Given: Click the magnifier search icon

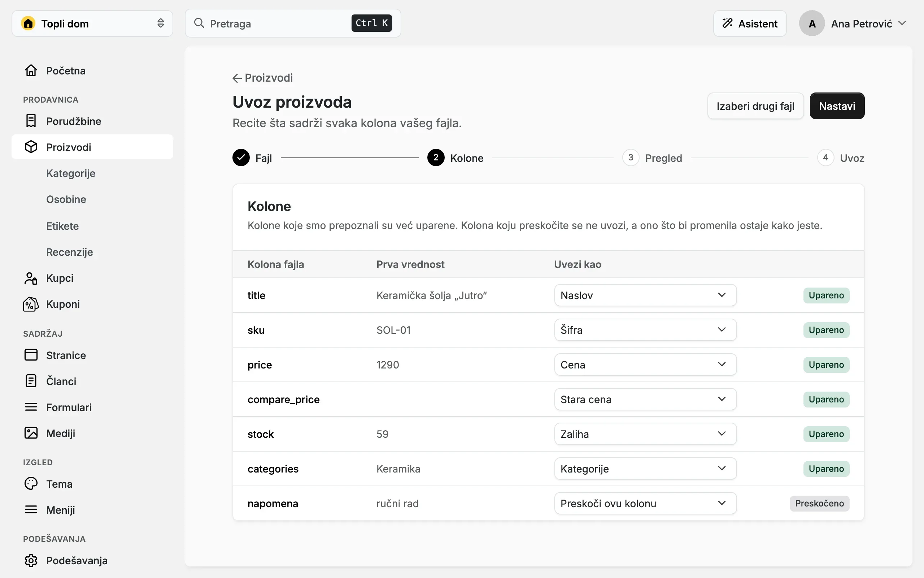Looking at the screenshot, I should pos(199,23).
